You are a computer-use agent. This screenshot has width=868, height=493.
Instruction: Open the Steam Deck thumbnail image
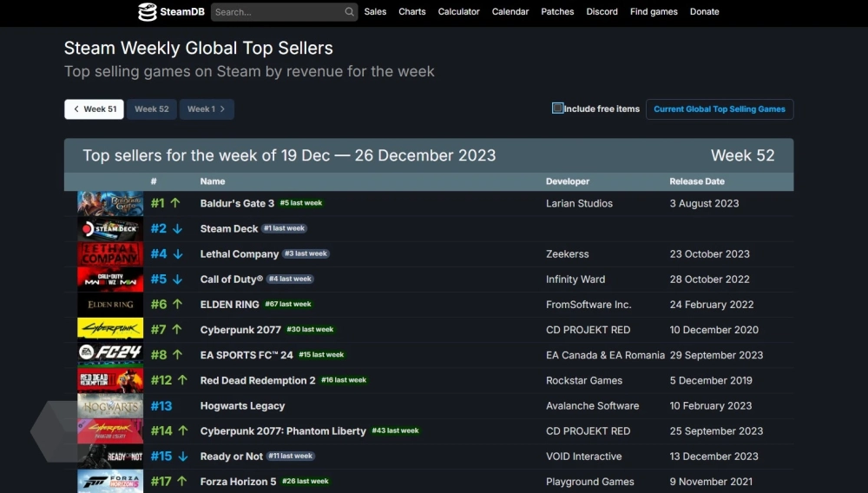110,228
